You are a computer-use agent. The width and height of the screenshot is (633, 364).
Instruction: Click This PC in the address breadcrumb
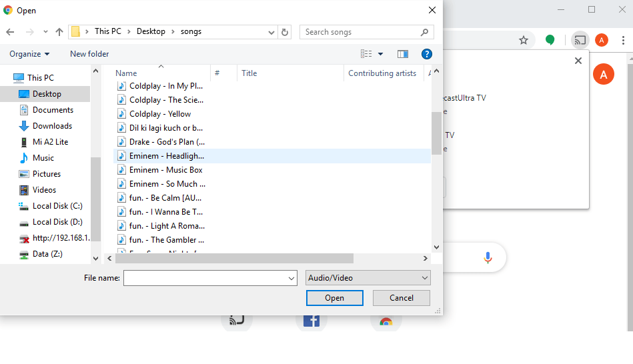point(108,31)
